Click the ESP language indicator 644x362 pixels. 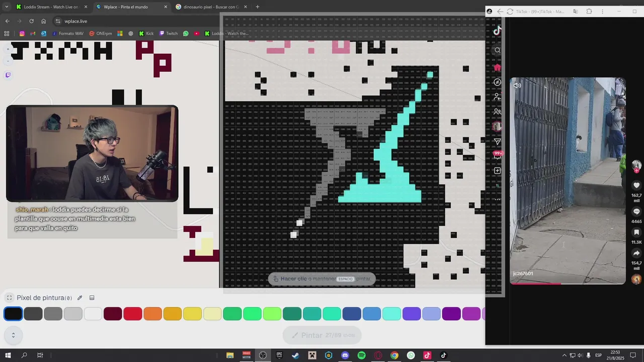coord(599,355)
